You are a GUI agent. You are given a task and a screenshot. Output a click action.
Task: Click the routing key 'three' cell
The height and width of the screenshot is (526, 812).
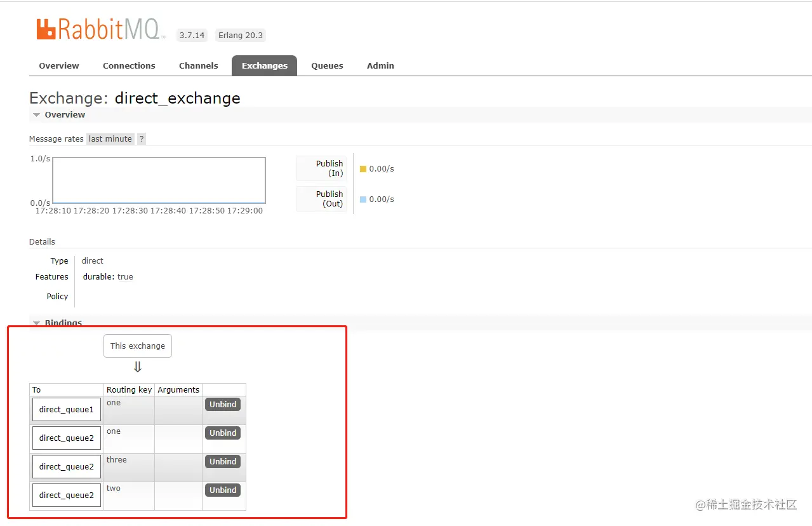[x=130, y=468]
